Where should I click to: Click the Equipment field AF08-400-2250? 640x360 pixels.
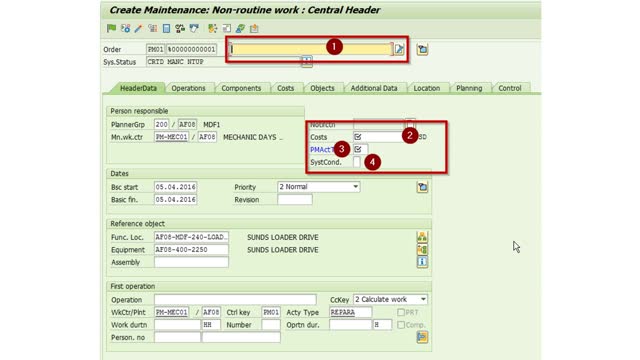(x=191, y=249)
